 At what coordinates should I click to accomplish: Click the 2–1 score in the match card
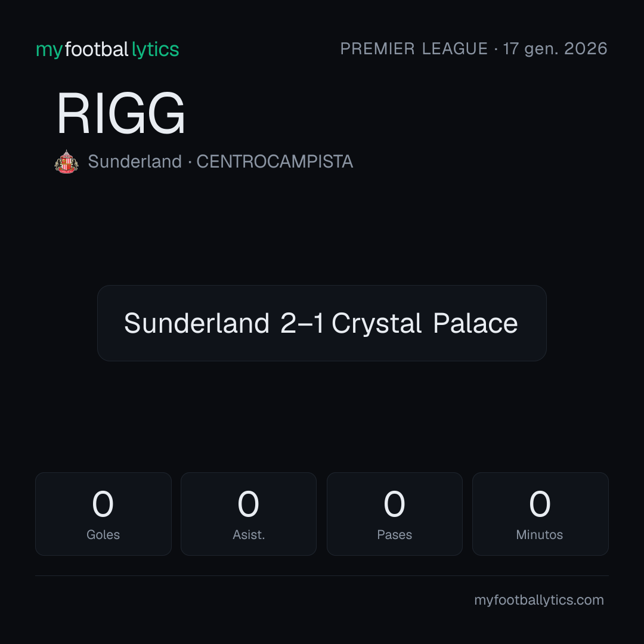coord(302,323)
